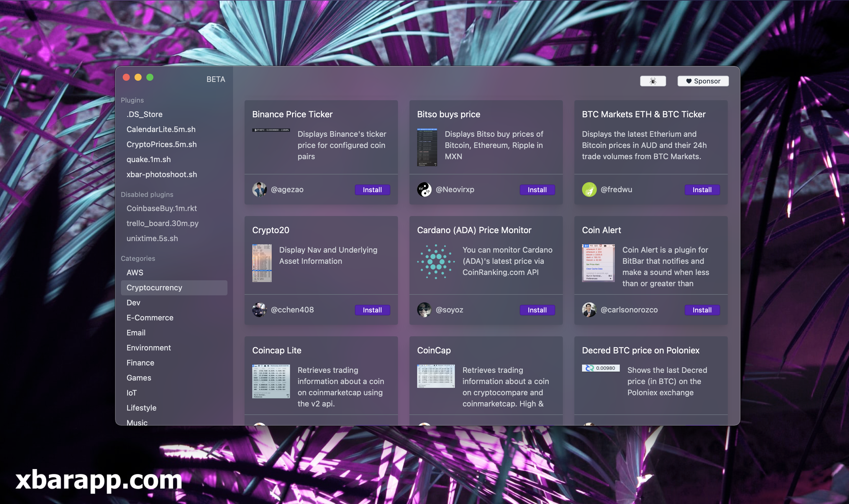Image resolution: width=849 pixels, height=504 pixels.
Task: Open @carlsonorozco author avatar
Action: click(589, 310)
